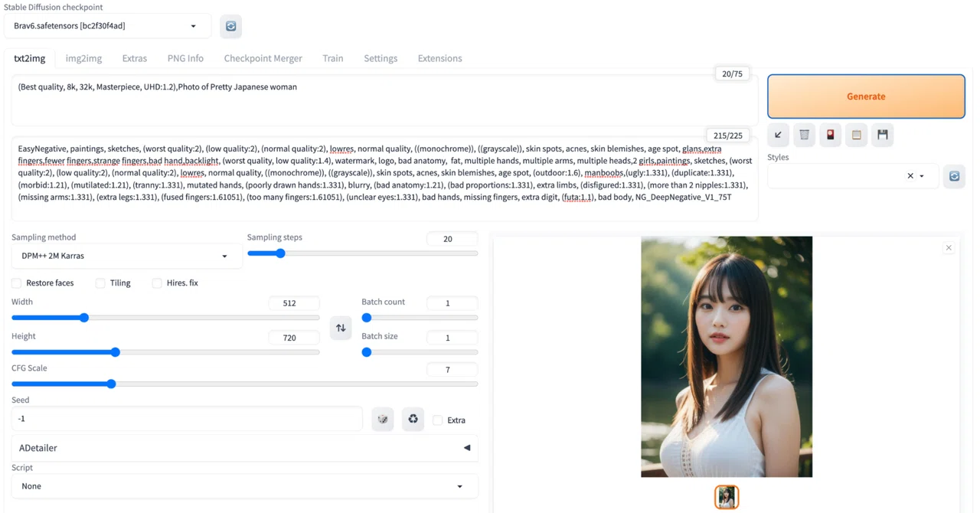Adjust the Width slider
The height and width of the screenshot is (513, 980).
pos(165,318)
